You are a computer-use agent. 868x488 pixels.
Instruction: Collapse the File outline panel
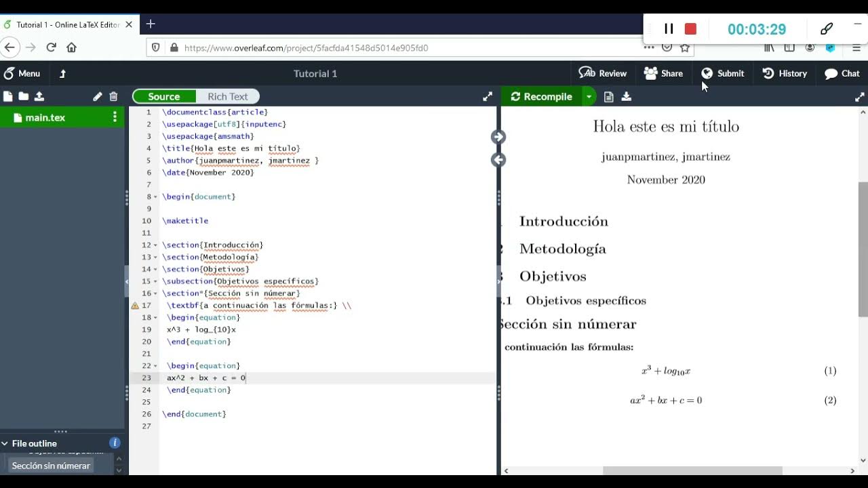click(5, 443)
